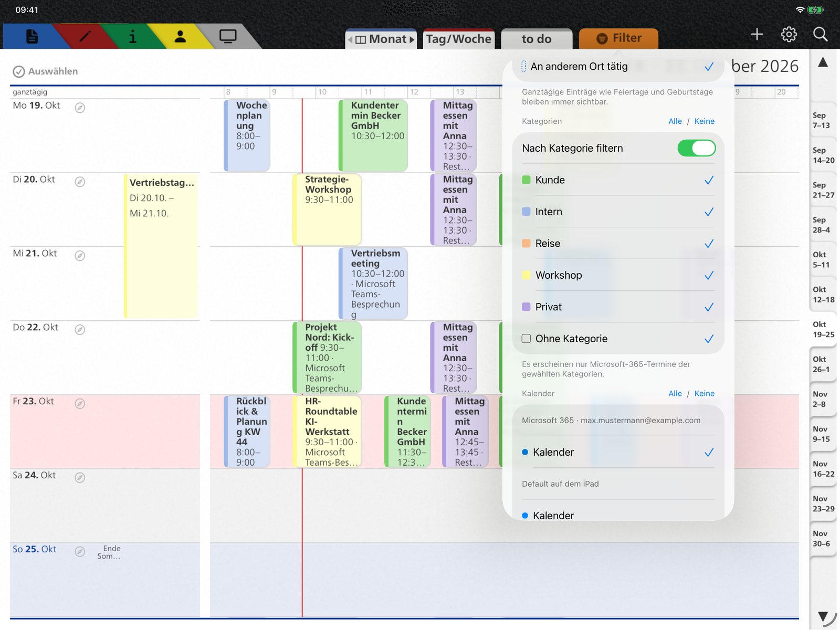
Task: Jump to earlier weeks with up arrow
Action: 823,62
